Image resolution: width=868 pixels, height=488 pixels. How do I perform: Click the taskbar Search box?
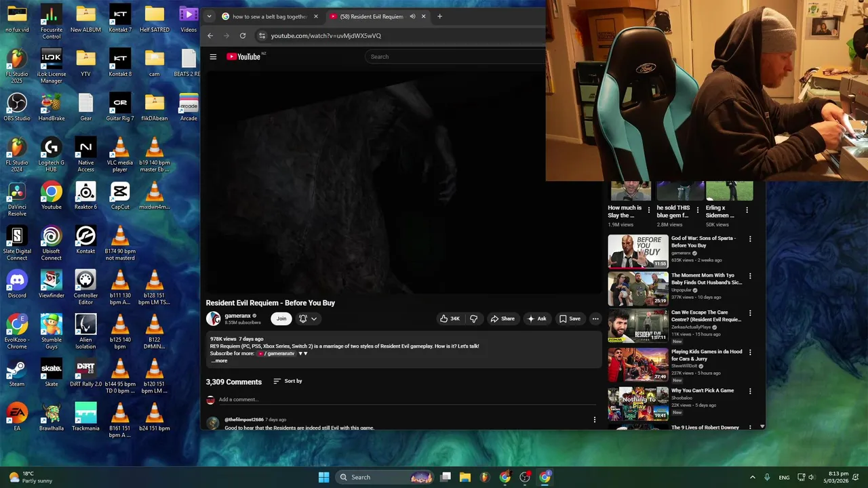[x=386, y=477]
